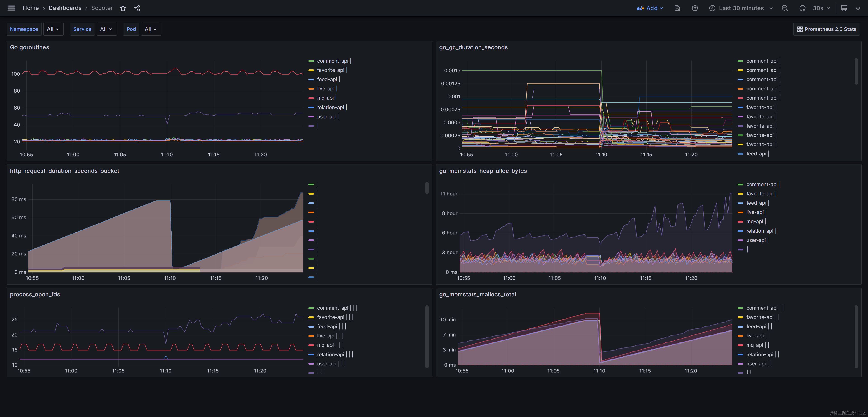Image resolution: width=868 pixels, height=417 pixels.
Task: Click feed-api color swatch in goroutines legend
Action: point(311,80)
